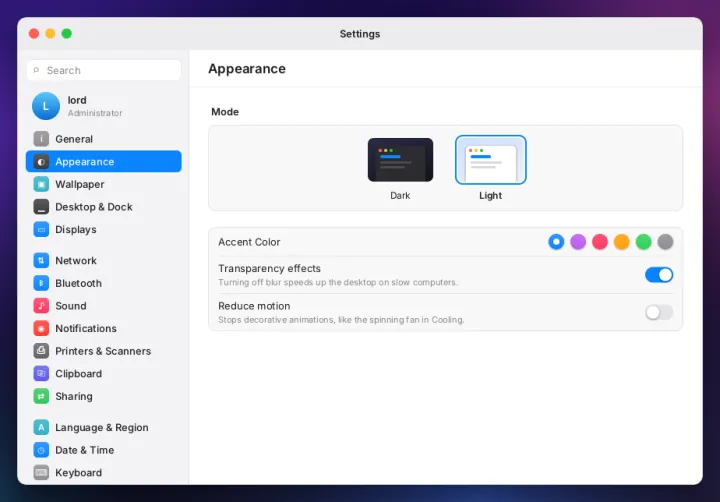Select the purple accent color

pos(578,242)
